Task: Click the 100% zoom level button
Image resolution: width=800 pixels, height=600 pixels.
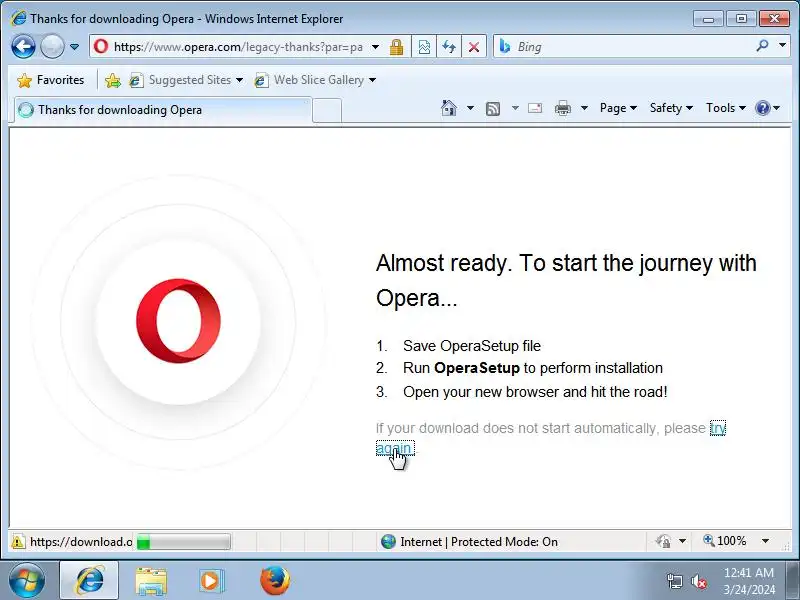Action: point(725,541)
